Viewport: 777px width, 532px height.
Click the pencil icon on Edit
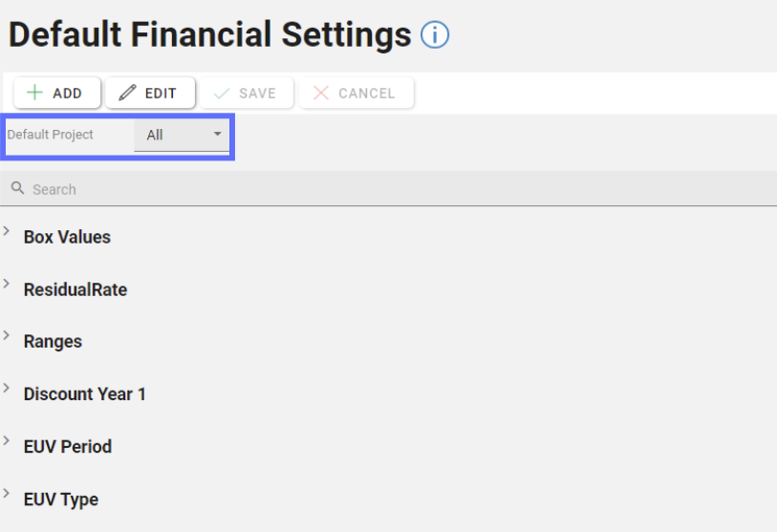pos(127,93)
